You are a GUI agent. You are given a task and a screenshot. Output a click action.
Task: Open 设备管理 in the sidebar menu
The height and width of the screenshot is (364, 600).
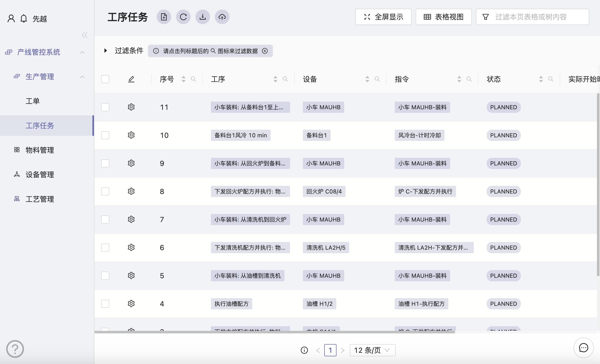point(40,175)
